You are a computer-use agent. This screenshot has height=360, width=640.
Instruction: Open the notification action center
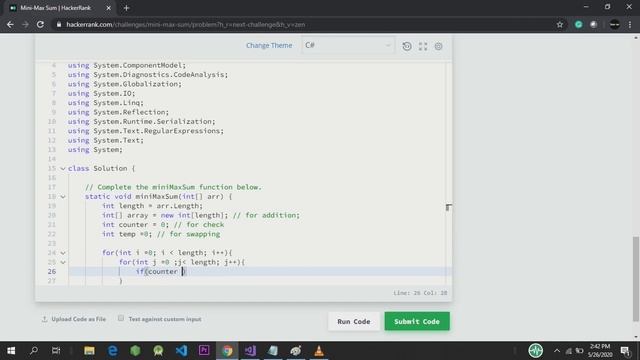pyautogui.click(x=626, y=351)
